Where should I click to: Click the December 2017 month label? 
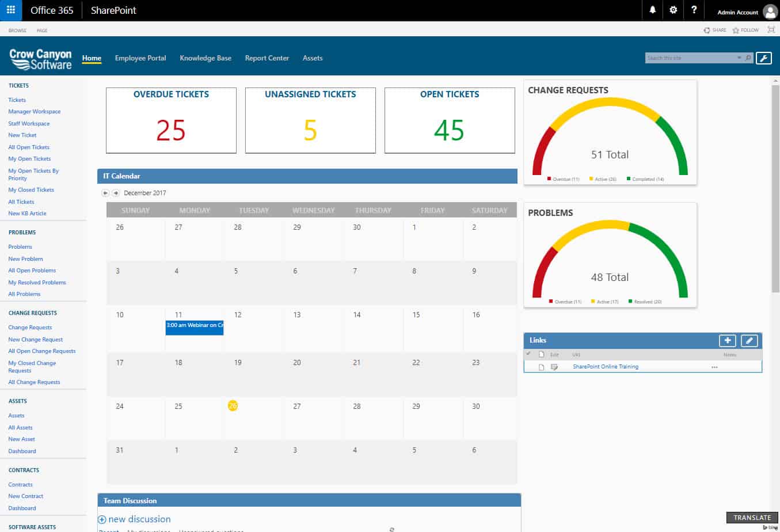[x=144, y=193]
